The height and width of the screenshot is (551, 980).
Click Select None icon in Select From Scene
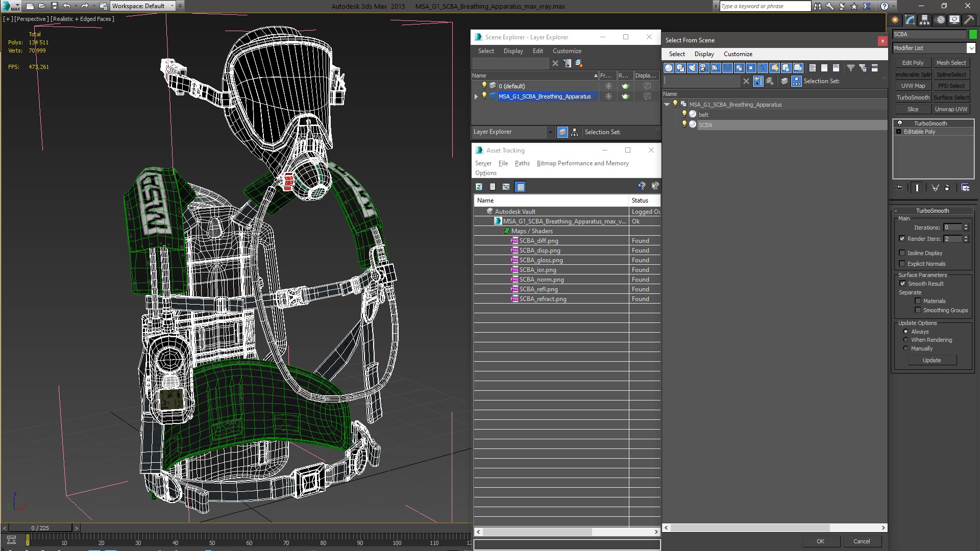[x=824, y=68]
